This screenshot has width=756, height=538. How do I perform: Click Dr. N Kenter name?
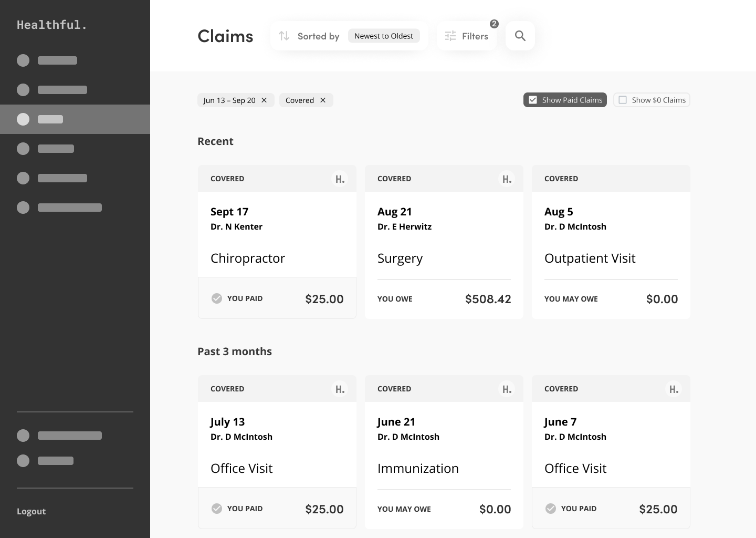point(236,226)
